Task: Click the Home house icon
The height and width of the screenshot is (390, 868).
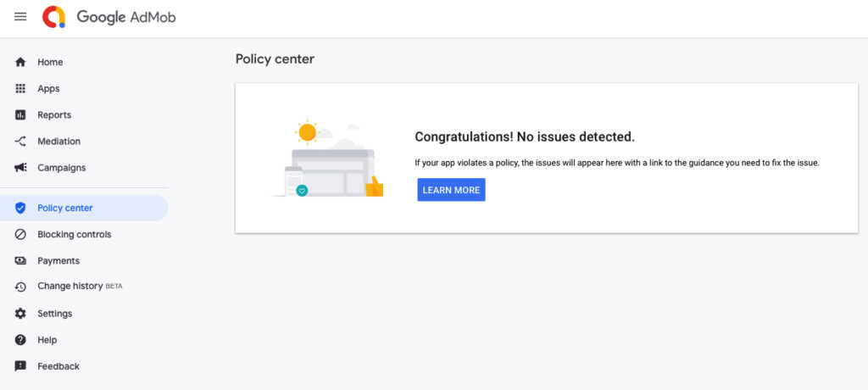Action: tap(20, 62)
